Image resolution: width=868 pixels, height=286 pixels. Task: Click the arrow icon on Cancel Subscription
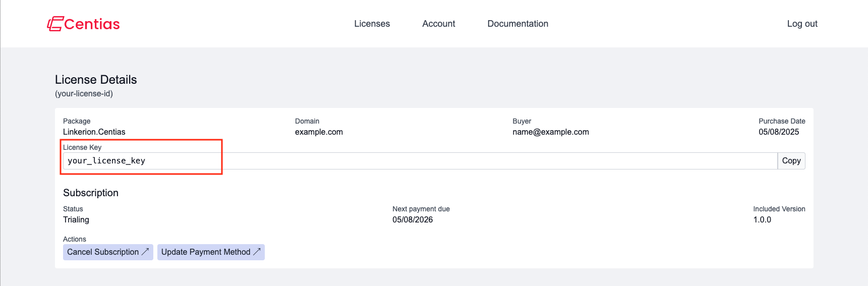click(x=145, y=251)
